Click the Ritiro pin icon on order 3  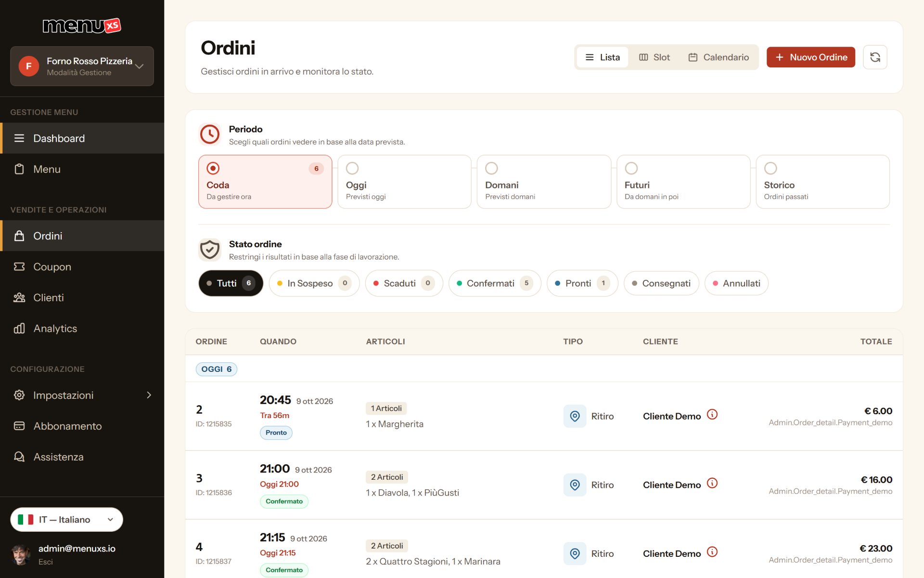[x=575, y=485]
